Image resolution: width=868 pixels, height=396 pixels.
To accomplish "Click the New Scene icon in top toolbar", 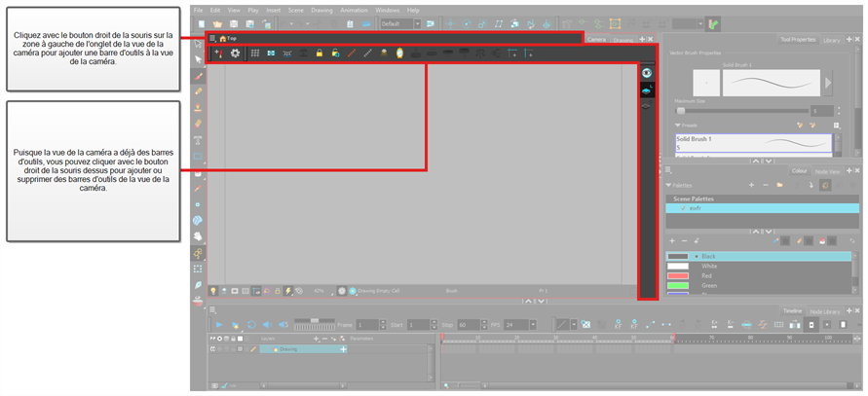I will point(202,23).
